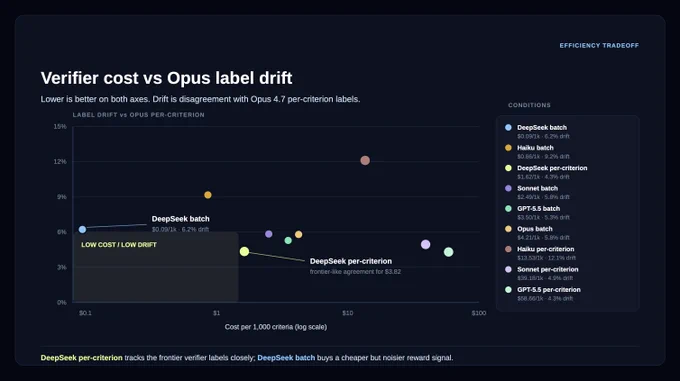Select the orange Haiku batch point near 9%
This screenshot has width=680, height=381.
coord(208,195)
